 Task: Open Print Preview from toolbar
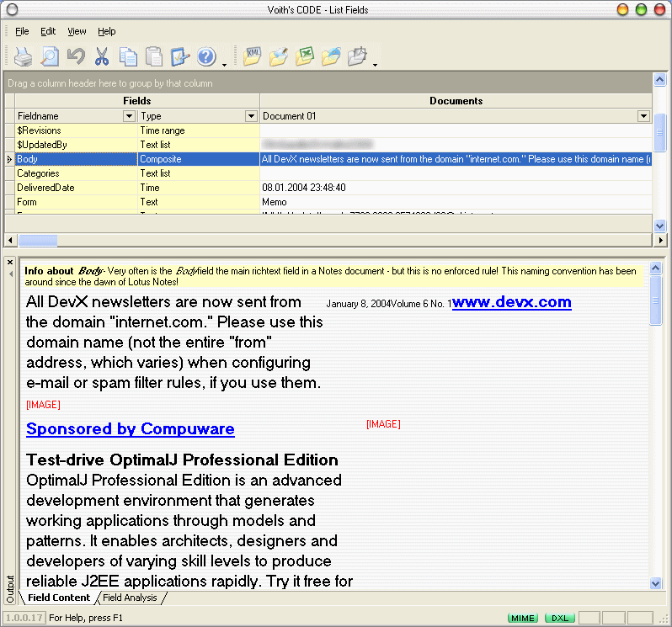tap(51, 56)
